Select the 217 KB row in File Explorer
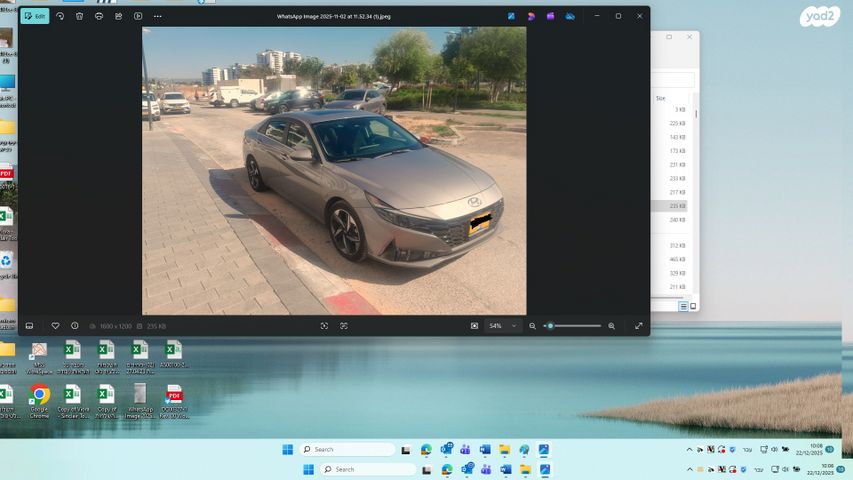Screen dimensions: 853x480 670,192
